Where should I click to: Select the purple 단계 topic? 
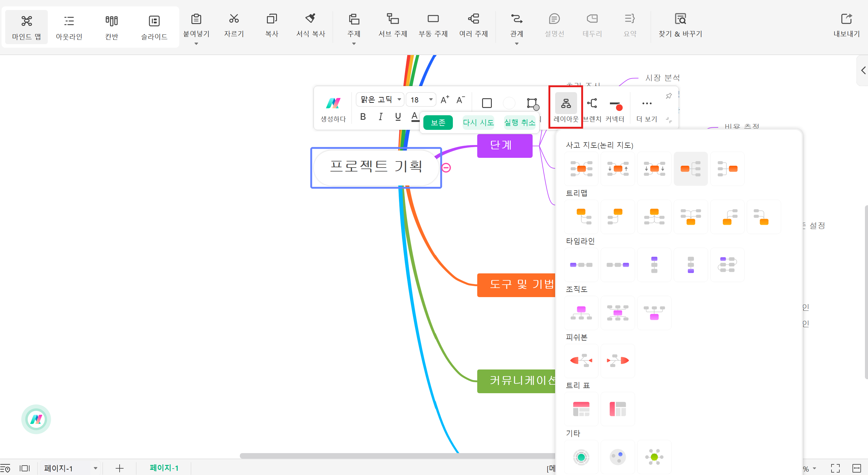(505, 145)
